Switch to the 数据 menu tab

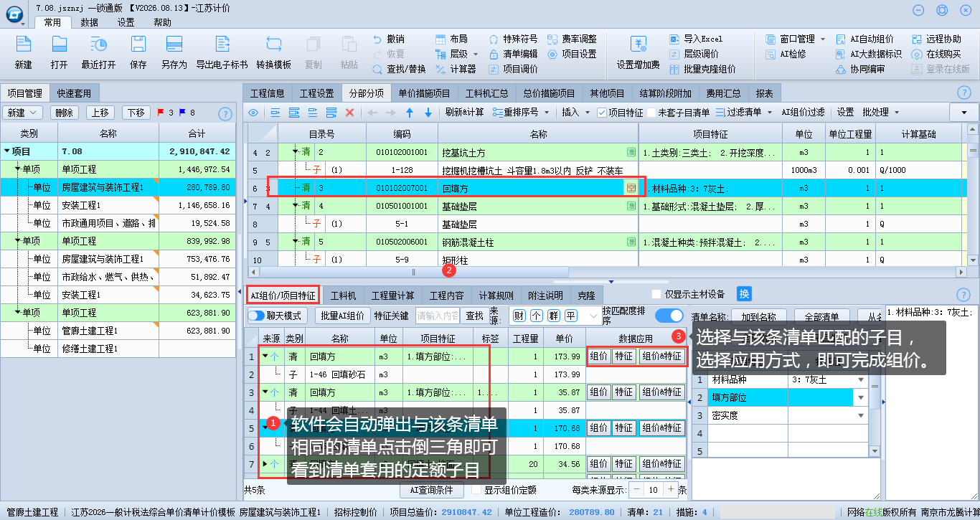point(90,22)
